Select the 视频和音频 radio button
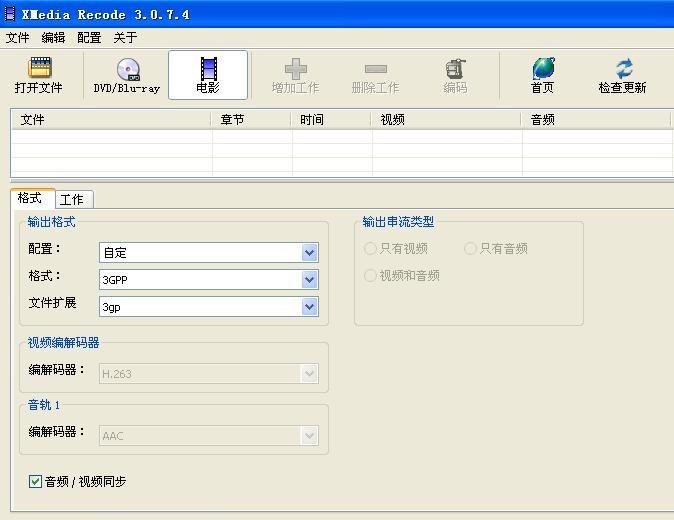674x520 pixels. (371, 276)
